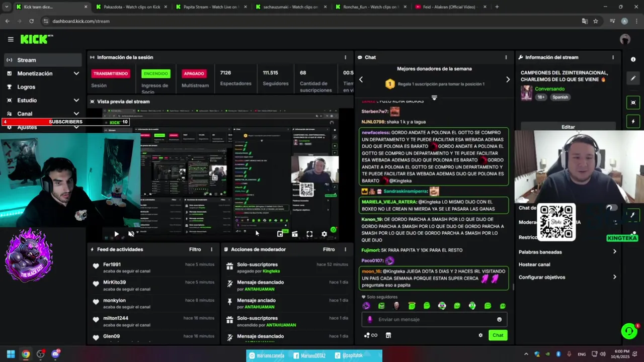Click the ENCENDIDO partner income badge
This screenshot has width=644, height=362.
coord(156,73)
